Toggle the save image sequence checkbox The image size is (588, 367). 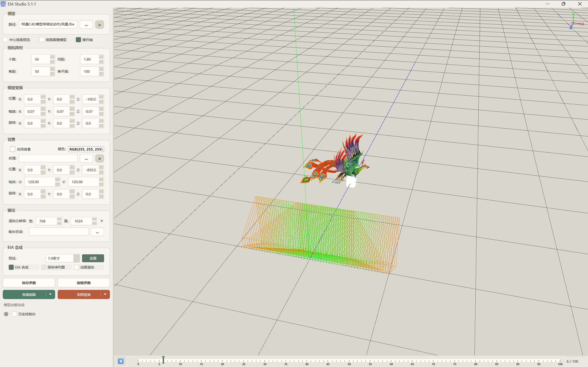pyautogui.click(x=44, y=267)
